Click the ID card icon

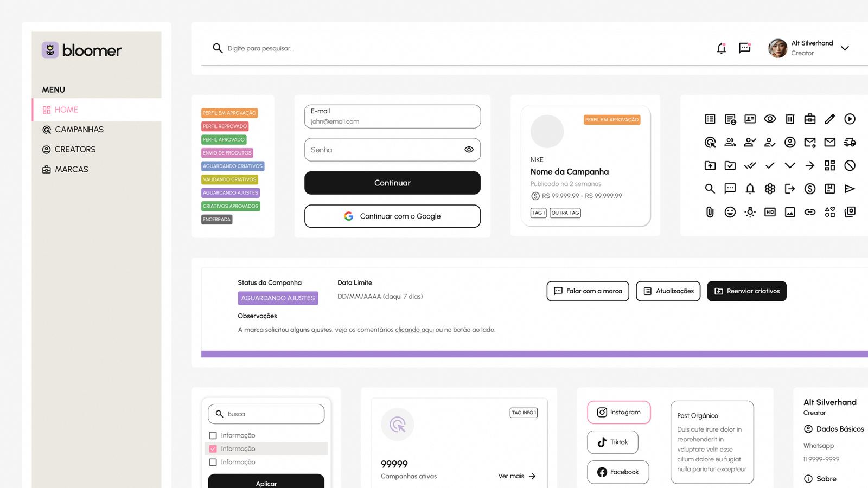[750, 119]
